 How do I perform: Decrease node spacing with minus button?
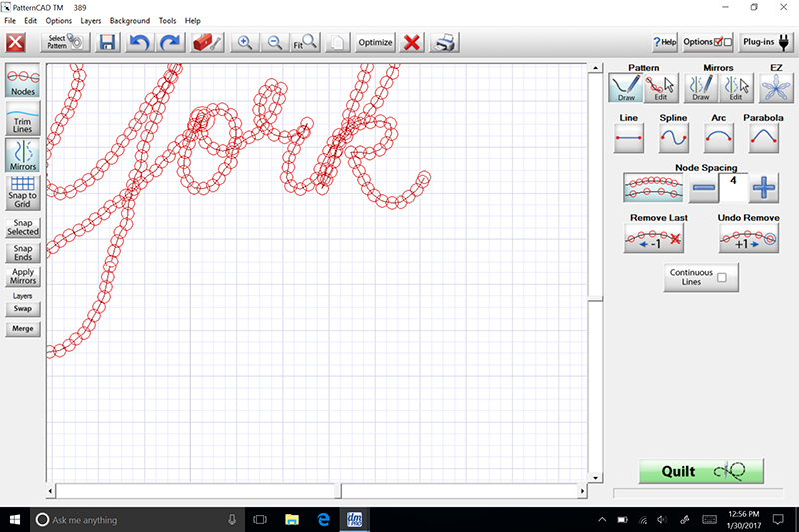704,187
